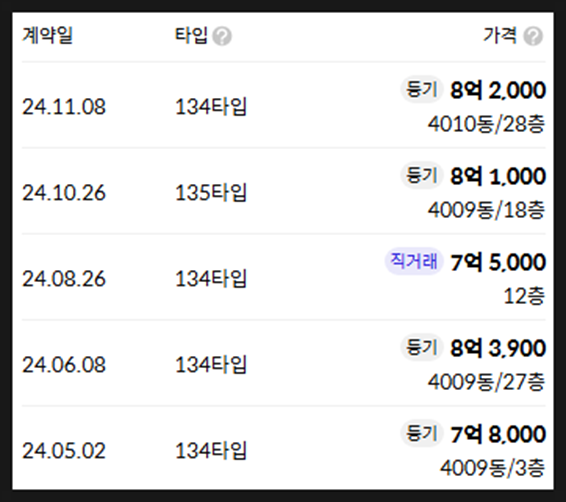The width and height of the screenshot is (566, 502).
Task: Open the 24.05.02 contract date
Action: pos(64,451)
